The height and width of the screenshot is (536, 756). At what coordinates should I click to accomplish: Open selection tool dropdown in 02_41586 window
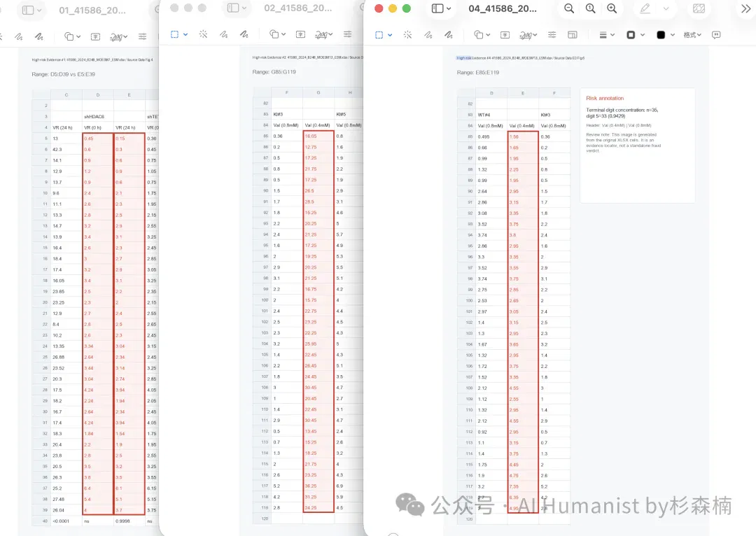click(185, 34)
